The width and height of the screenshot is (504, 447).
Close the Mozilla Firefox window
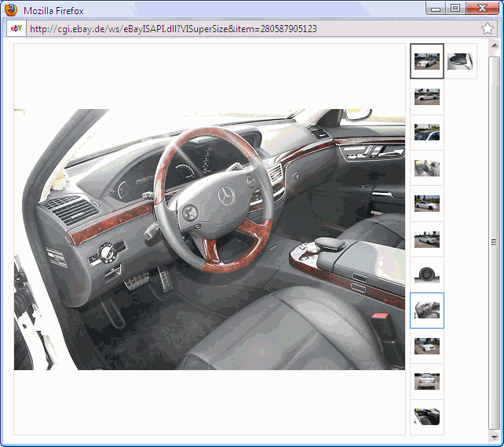[480, 9]
